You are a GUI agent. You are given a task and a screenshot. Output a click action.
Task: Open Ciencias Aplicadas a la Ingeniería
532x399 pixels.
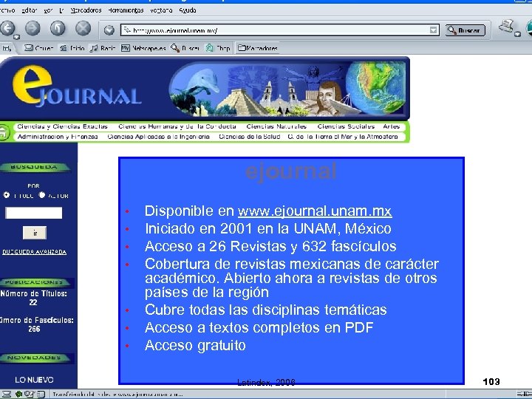pos(158,137)
